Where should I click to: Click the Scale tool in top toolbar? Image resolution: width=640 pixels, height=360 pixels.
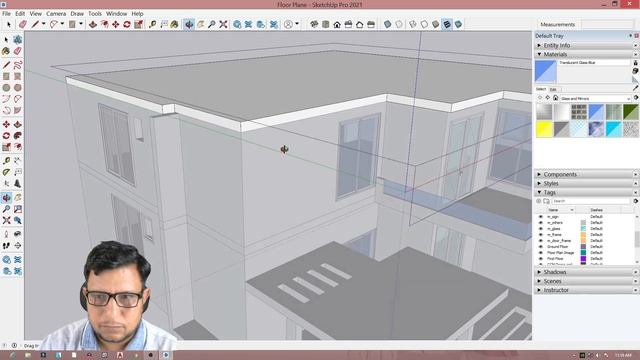pyautogui.click(x=138, y=24)
